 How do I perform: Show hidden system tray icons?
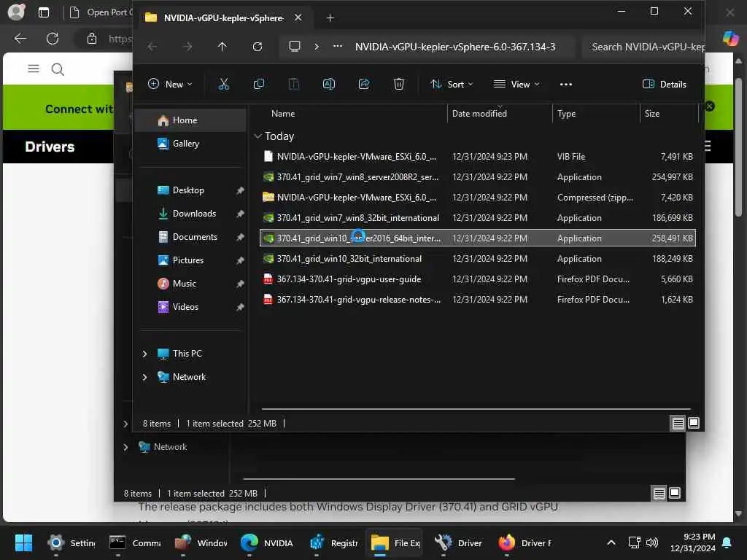pyautogui.click(x=611, y=542)
